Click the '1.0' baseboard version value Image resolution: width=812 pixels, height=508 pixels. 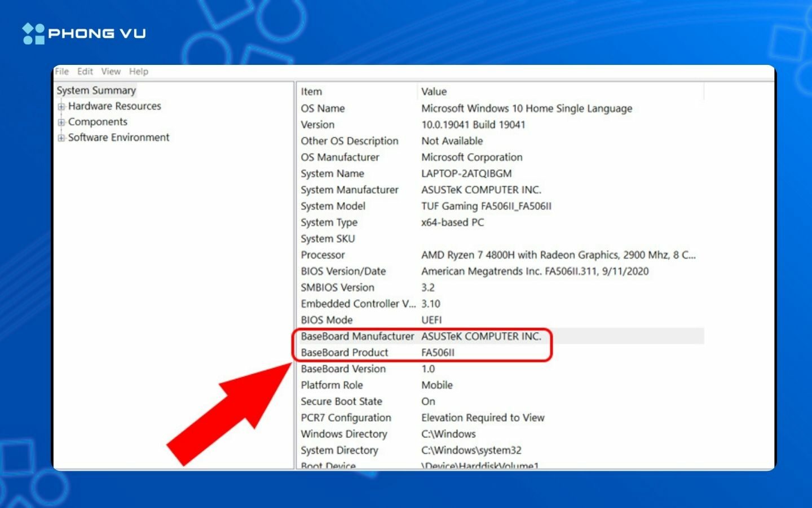coord(428,369)
